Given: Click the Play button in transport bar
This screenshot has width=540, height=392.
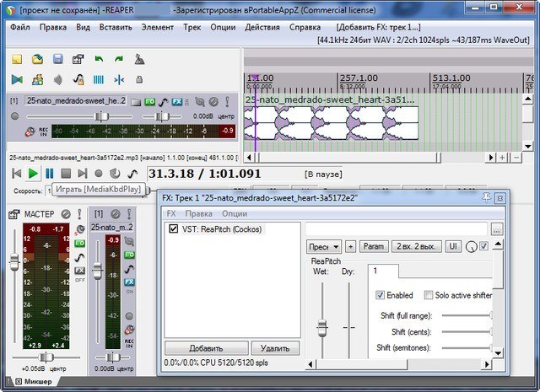Looking at the screenshot, I should click(33, 174).
